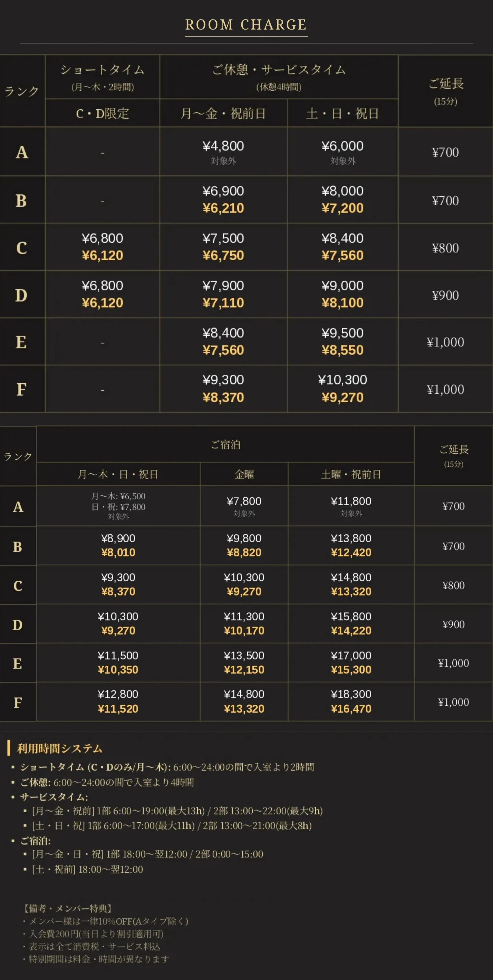The height and width of the screenshot is (980, 493).
Task: Select rank A Friday stay price ¥7,800
Action: tap(244, 501)
